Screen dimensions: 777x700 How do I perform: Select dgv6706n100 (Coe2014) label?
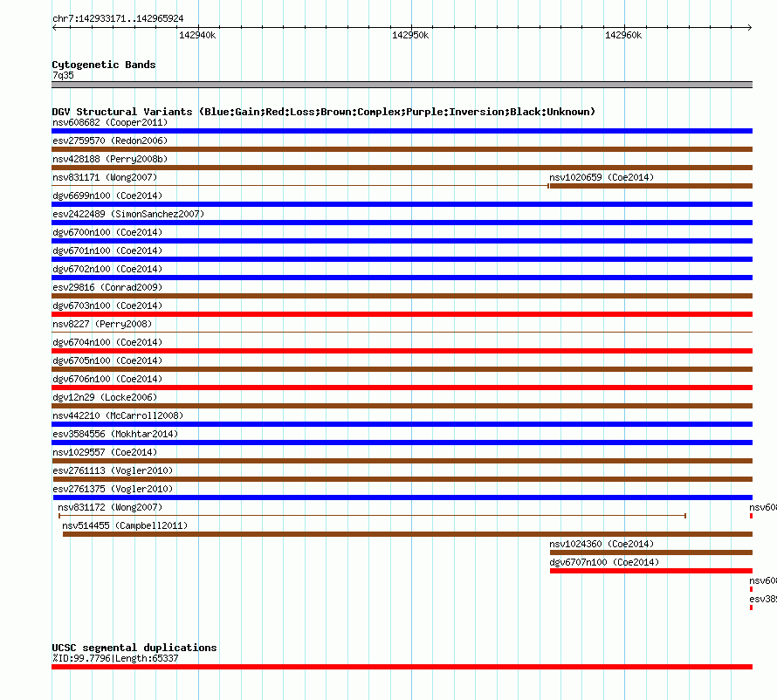coord(107,379)
